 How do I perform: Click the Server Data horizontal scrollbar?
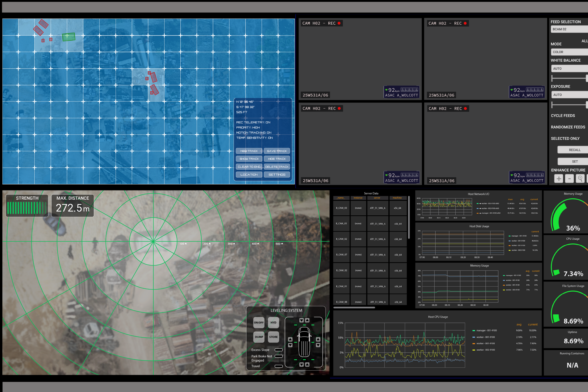pyautogui.click(x=354, y=308)
